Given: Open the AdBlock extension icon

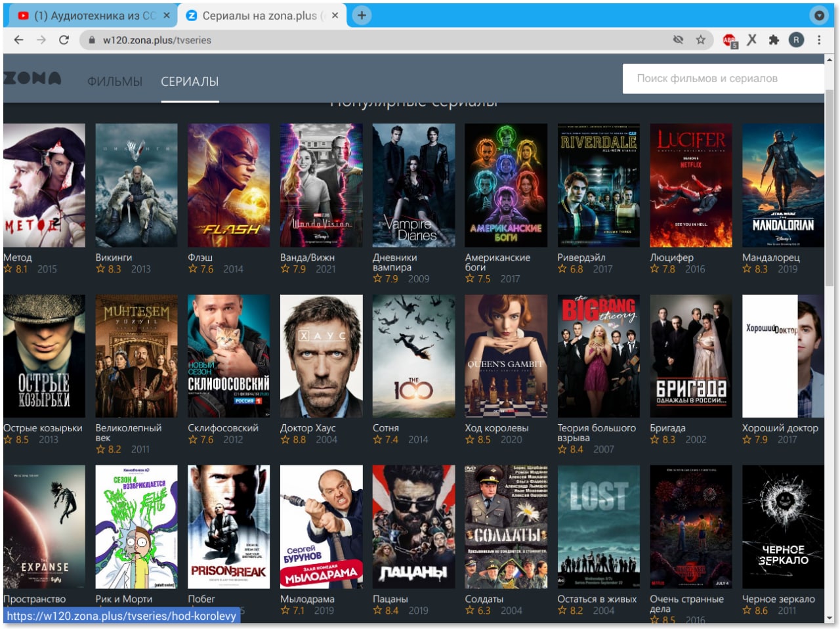Looking at the screenshot, I should (730, 41).
